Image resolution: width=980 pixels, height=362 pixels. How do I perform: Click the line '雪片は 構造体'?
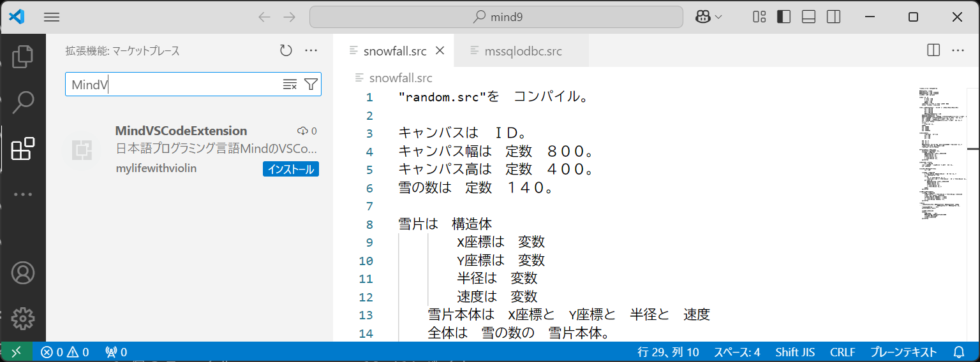445,224
